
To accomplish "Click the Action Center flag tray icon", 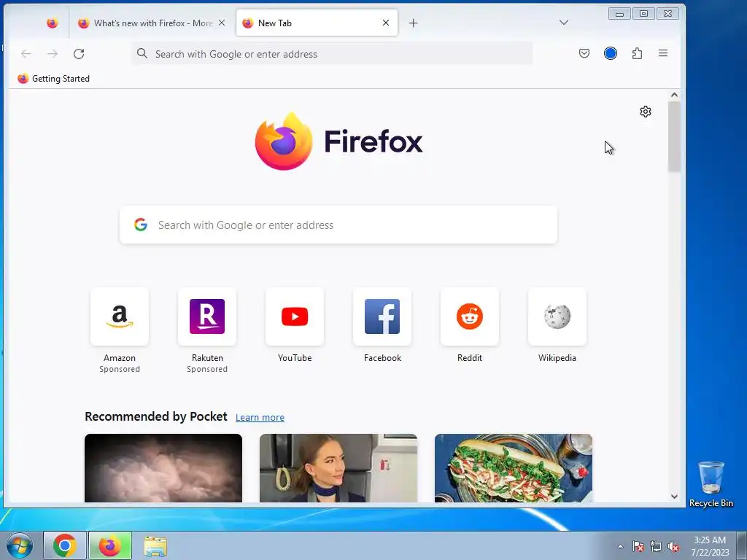I will pyautogui.click(x=638, y=546).
